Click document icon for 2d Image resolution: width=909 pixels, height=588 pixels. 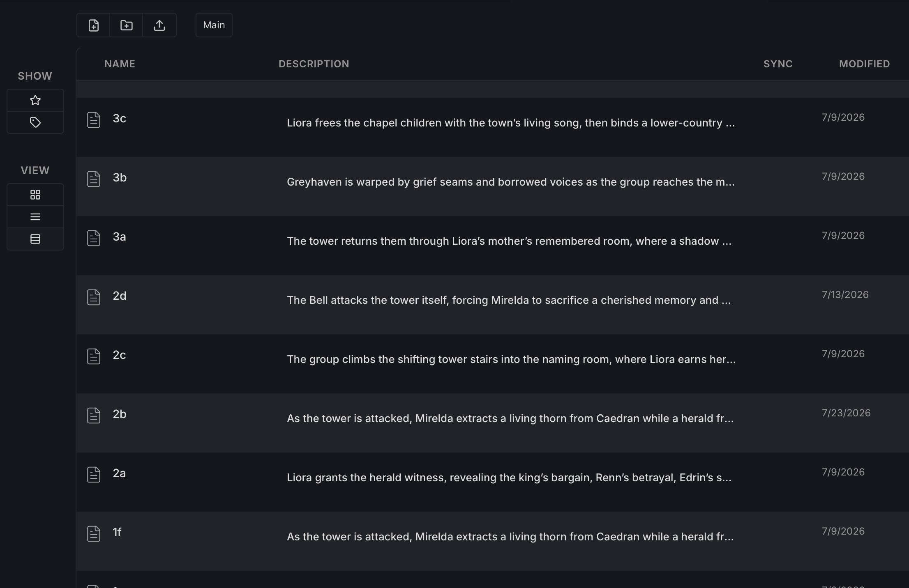[94, 297]
